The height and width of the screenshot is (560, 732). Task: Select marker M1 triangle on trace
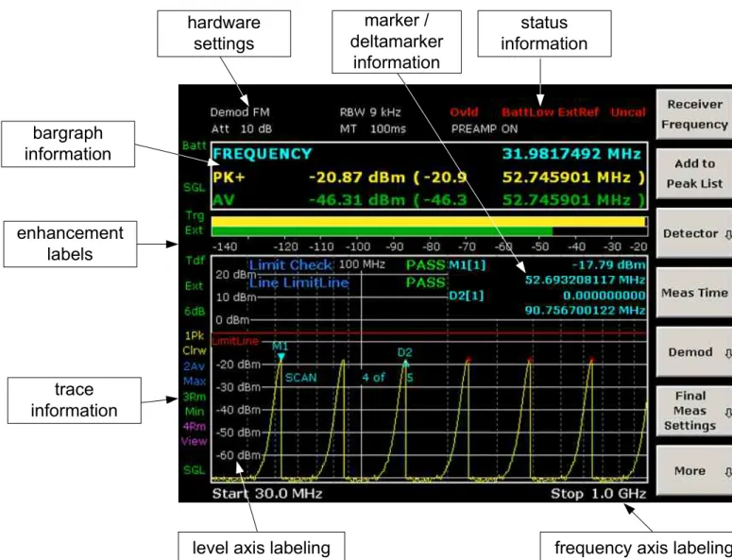pos(281,358)
